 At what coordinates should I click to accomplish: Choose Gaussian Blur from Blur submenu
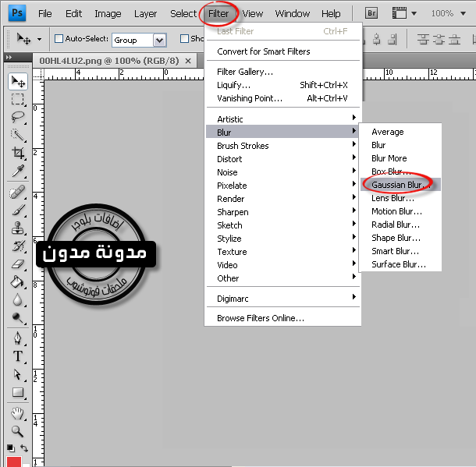tap(400, 185)
